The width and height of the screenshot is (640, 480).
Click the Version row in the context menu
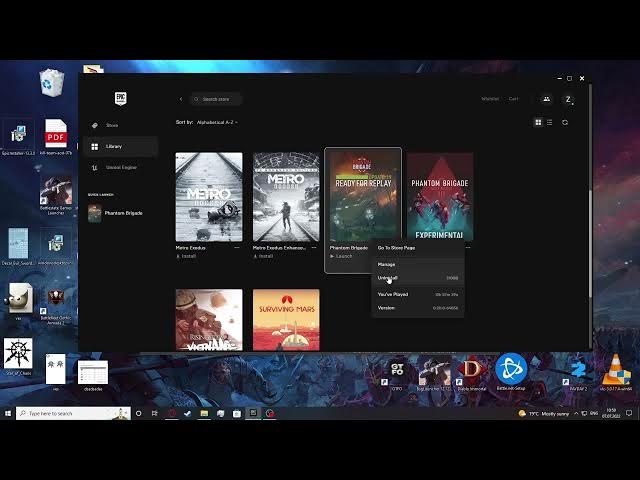418,308
